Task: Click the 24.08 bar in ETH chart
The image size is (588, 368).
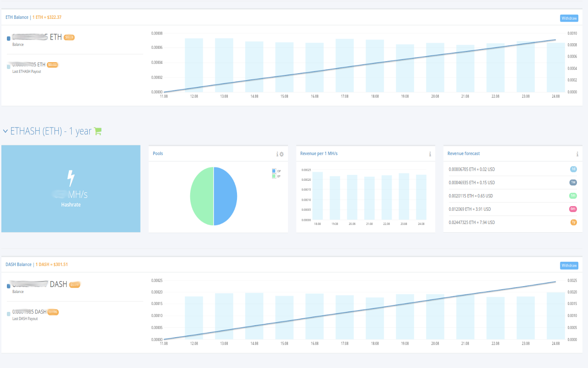Action: pyautogui.click(x=555, y=67)
